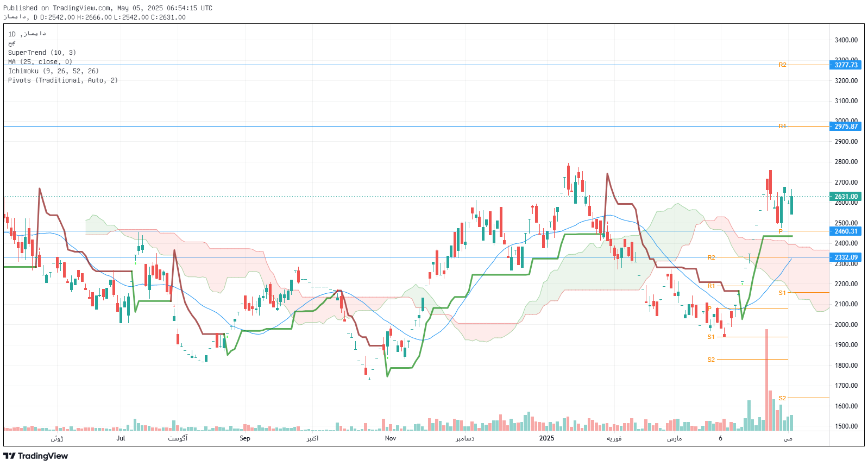Click the مارس label on the time axis
Image resolution: width=868 pixels, height=466 pixels.
[674, 438]
